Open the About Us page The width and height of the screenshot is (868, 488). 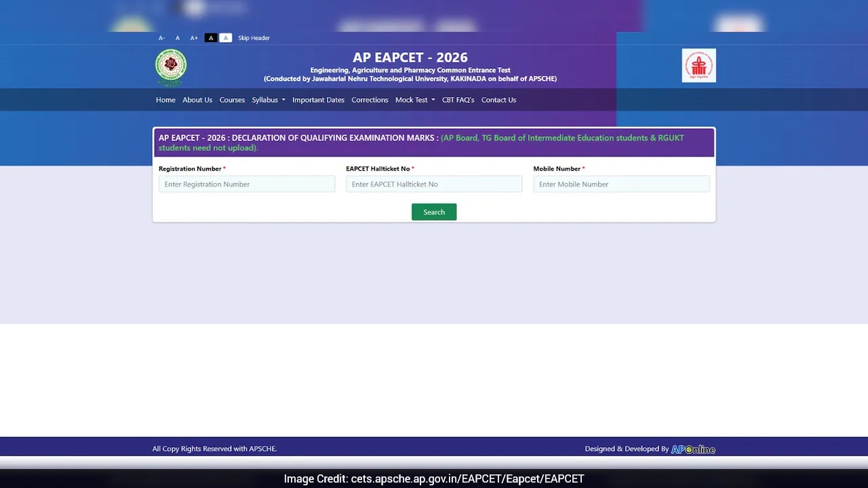197,100
